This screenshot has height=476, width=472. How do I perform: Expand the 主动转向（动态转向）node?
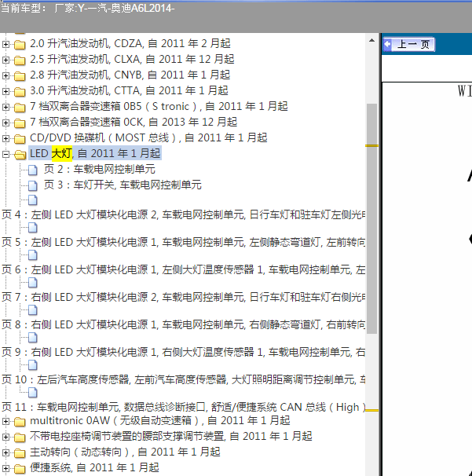[5, 453]
